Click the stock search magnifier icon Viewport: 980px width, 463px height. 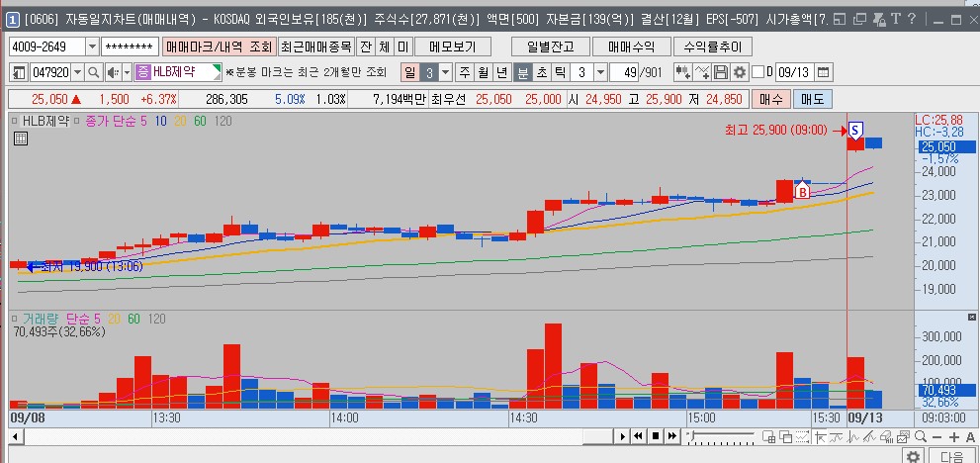tap(93, 72)
